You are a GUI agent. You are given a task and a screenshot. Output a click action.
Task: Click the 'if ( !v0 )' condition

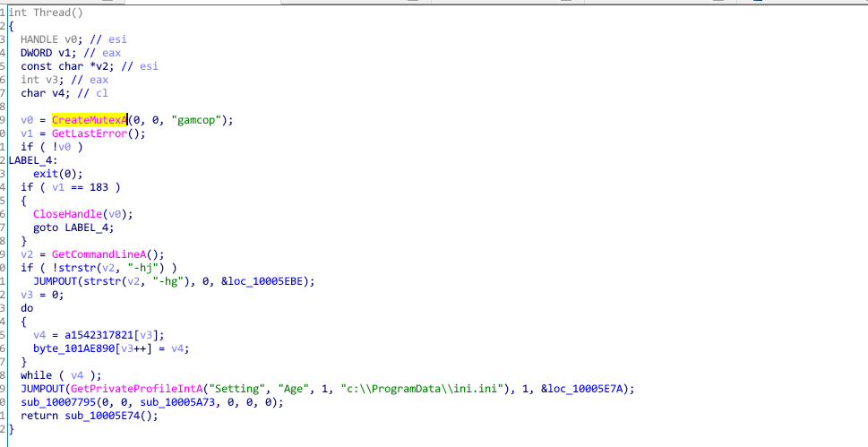(52, 147)
